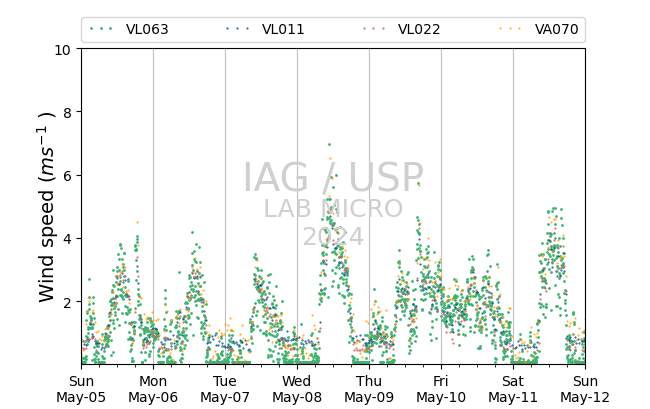Click the y-axis tick value 4
This screenshot has width=650, height=409.
point(68,239)
